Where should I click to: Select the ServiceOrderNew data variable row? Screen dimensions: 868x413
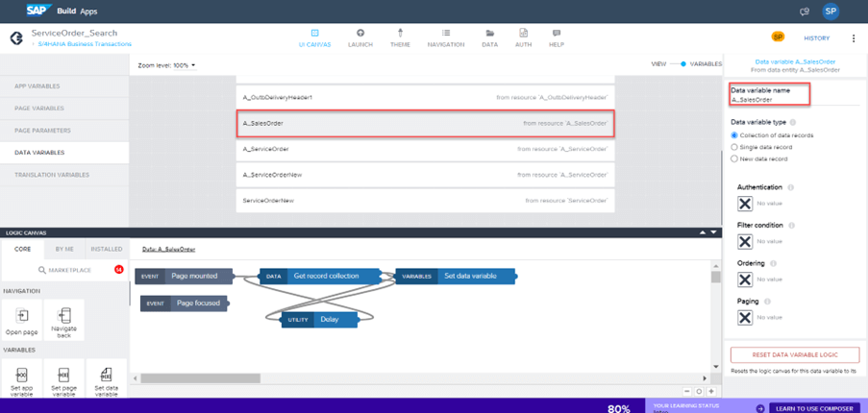tap(425, 200)
